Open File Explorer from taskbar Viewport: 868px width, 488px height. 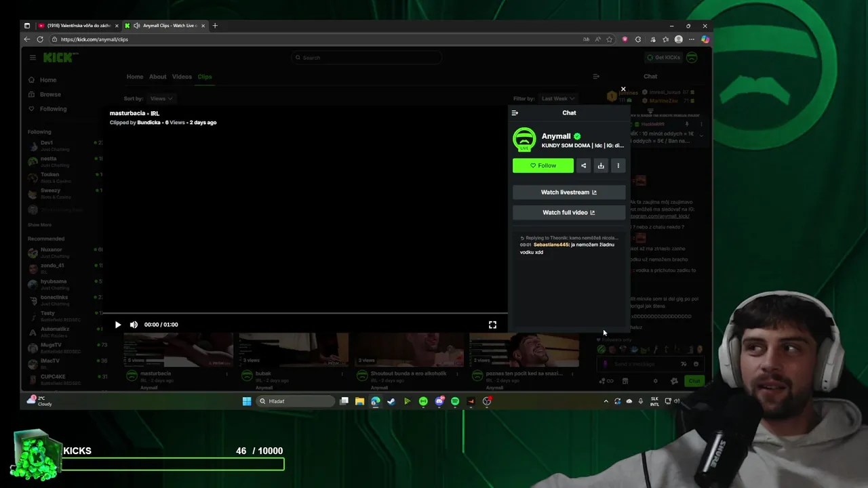tap(360, 401)
